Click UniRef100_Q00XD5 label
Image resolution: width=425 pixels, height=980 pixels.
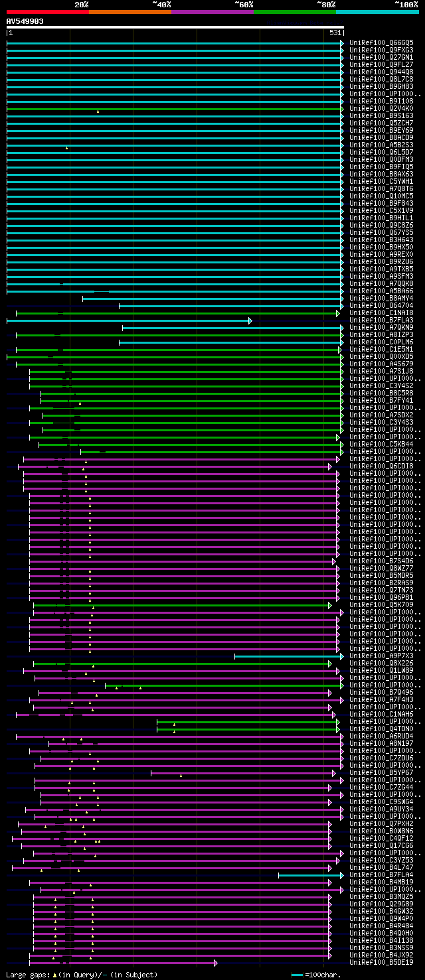381,356
